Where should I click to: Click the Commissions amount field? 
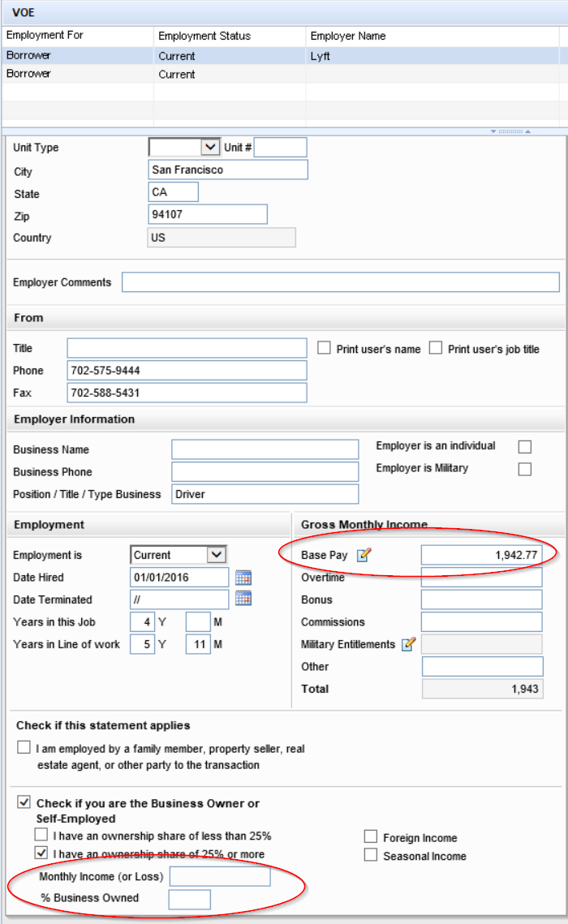click(x=481, y=622)
